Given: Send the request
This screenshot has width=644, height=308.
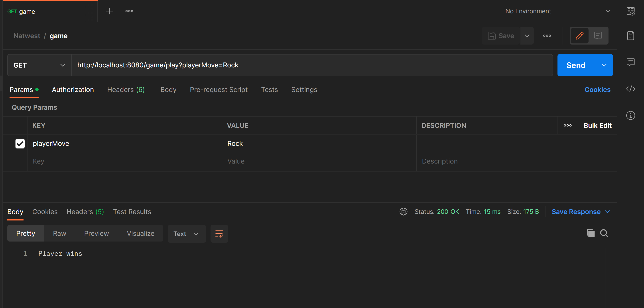Looking at the screenshot, I should point(576,65).
